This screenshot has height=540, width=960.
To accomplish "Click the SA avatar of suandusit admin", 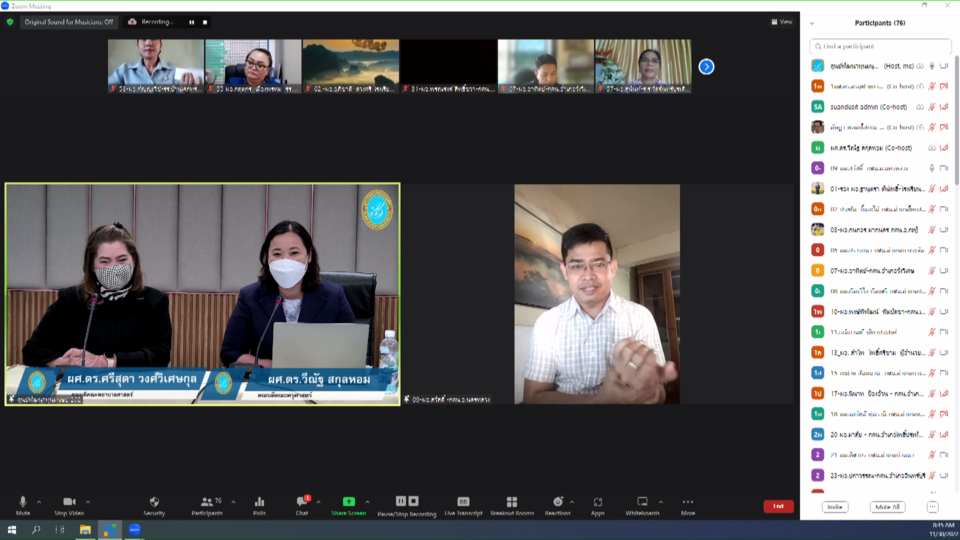I will [x=817, y=107].
